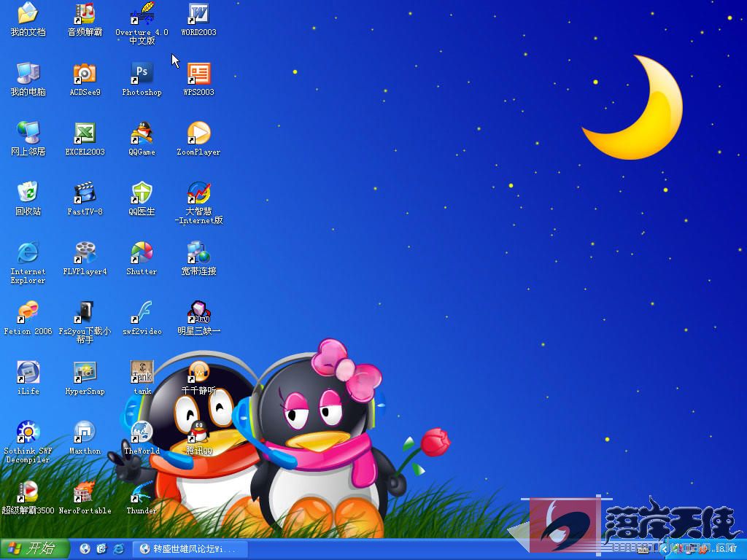The width and height of the screenshot is (747, 560).
Task: Click Internet Explorer quick launch icon
Action: point(118,549)
